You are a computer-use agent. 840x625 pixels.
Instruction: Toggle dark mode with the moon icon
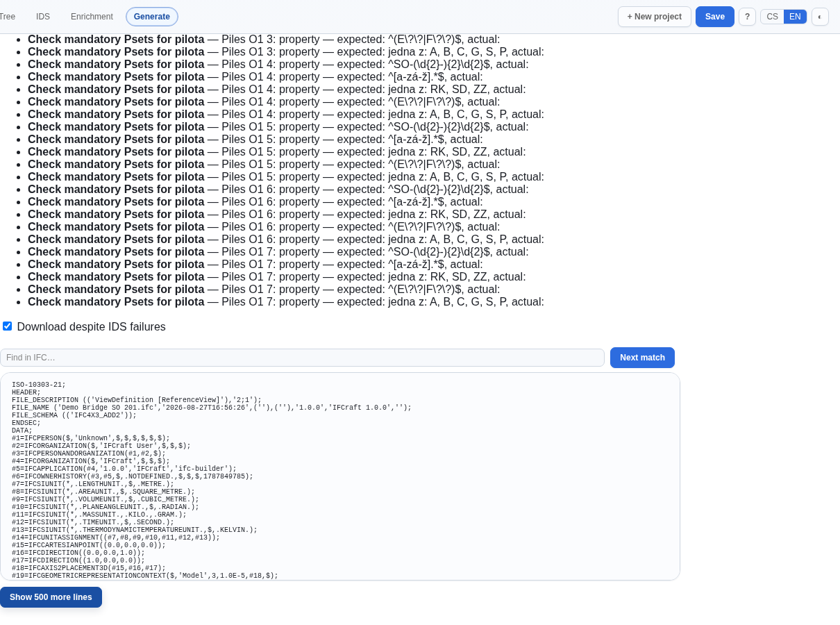pyautogui.click(x=820, y=17)
